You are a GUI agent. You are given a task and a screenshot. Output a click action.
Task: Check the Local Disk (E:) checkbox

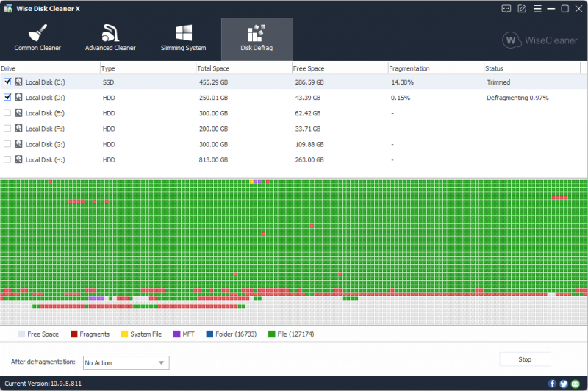point(7,113)
